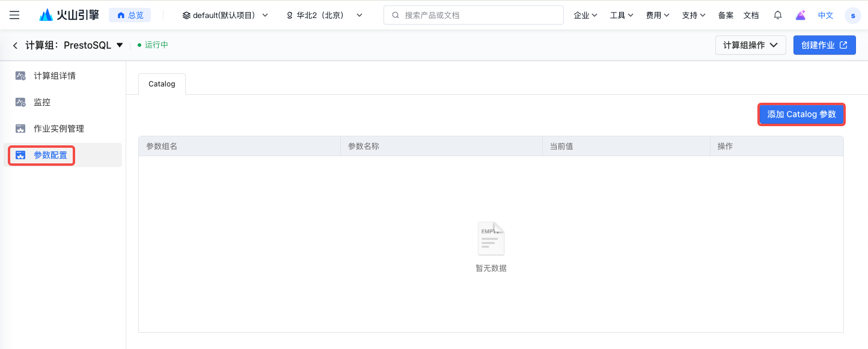
Task: Click the layers icon beside default project
Action: coord(186,15)
